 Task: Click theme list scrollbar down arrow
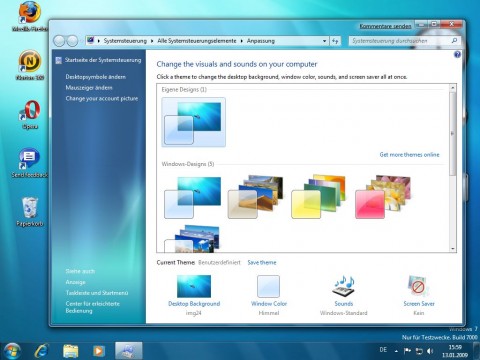(453, 249)
